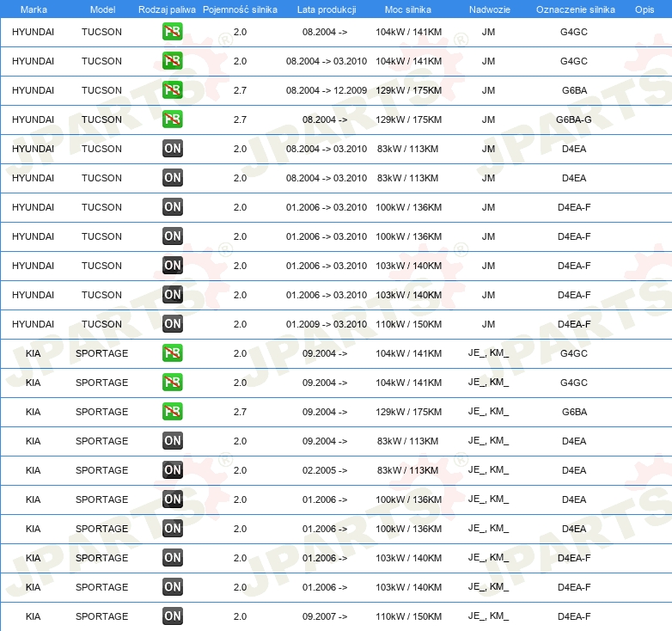Click the Nadwozie column header

pyautogui.click(x=490, y=9)
